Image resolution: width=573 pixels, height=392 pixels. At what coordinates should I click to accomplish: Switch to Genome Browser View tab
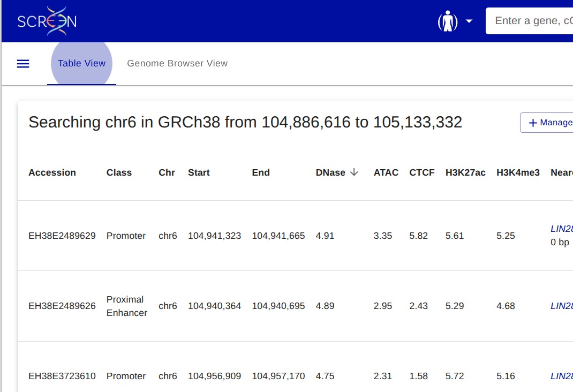(x=177, y=64)
